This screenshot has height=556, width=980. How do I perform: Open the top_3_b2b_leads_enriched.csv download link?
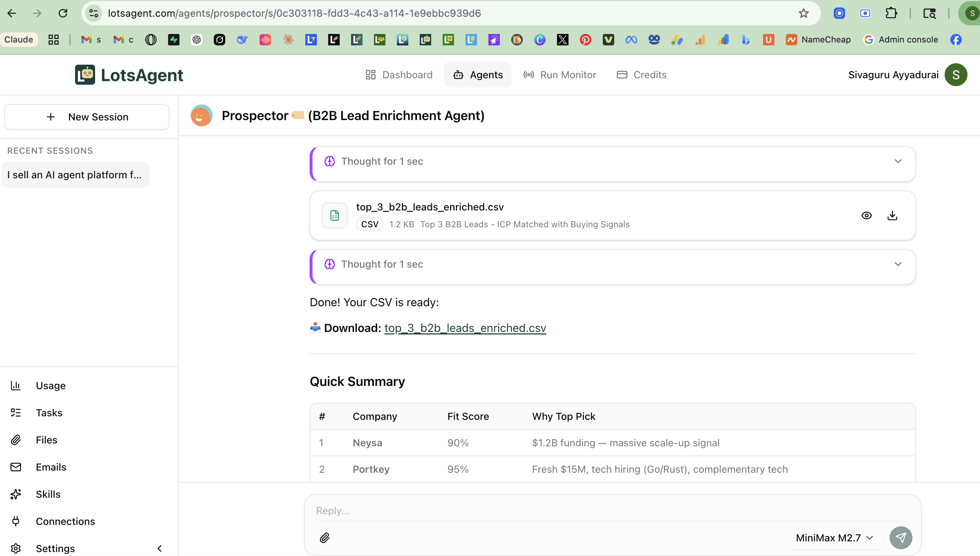464,328
